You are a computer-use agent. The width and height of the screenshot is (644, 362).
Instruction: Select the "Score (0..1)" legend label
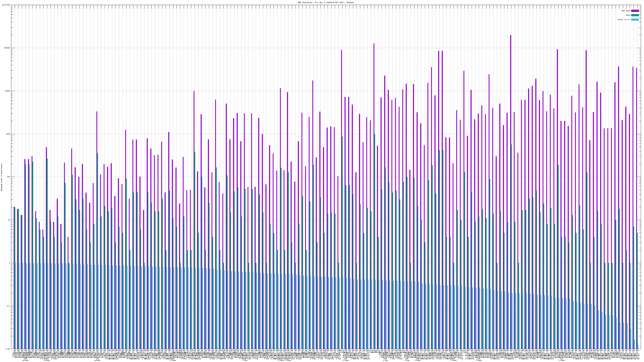point(624,20)
